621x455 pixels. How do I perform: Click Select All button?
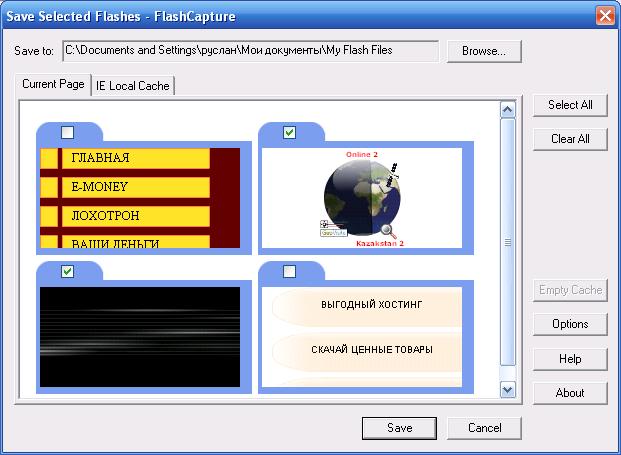coord(570,105)
